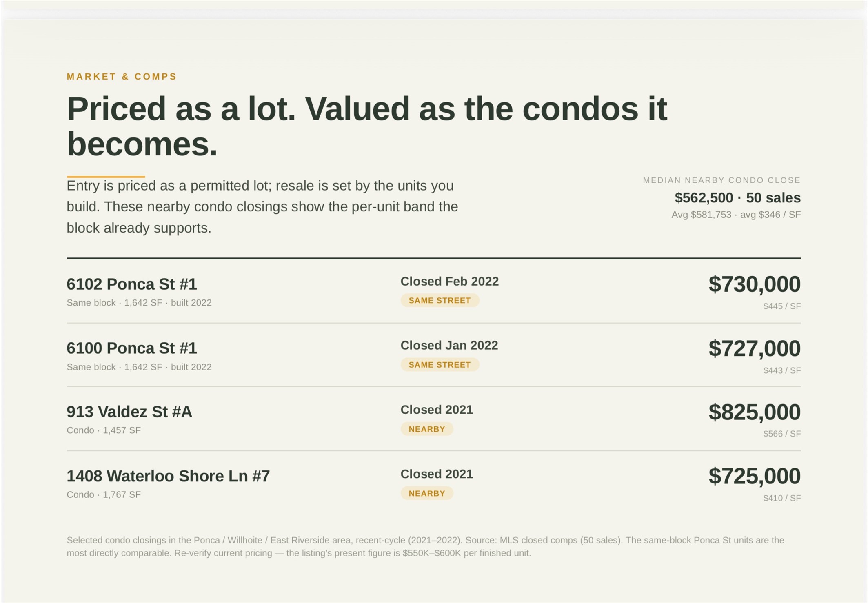Viewport: 868px width, 603px height.
Task: Open 1408 Waterloo Shore Ln #7 entry
Action: 168,476
